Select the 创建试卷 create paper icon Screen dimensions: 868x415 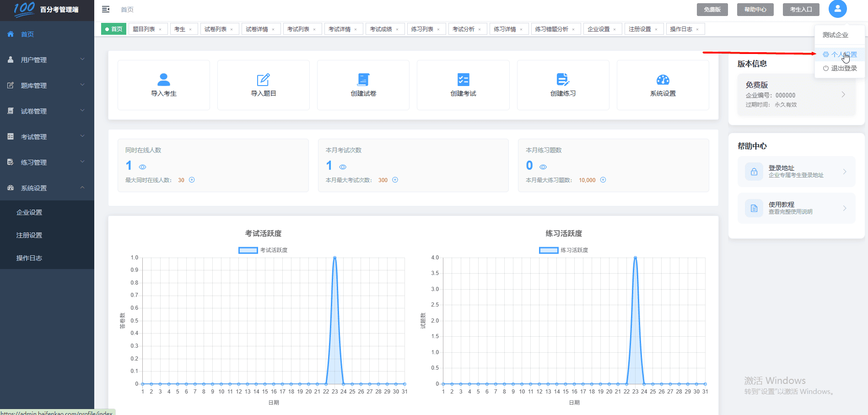pos(363,79)
